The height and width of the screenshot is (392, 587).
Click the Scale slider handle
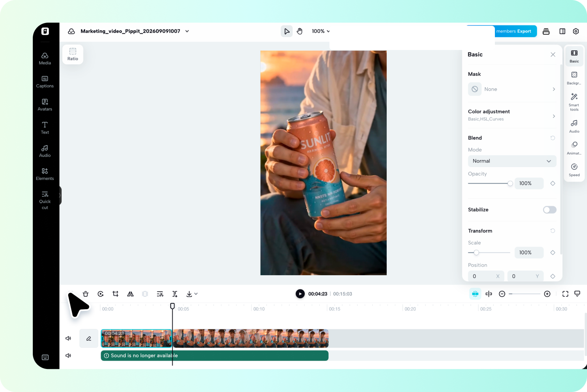476,253
